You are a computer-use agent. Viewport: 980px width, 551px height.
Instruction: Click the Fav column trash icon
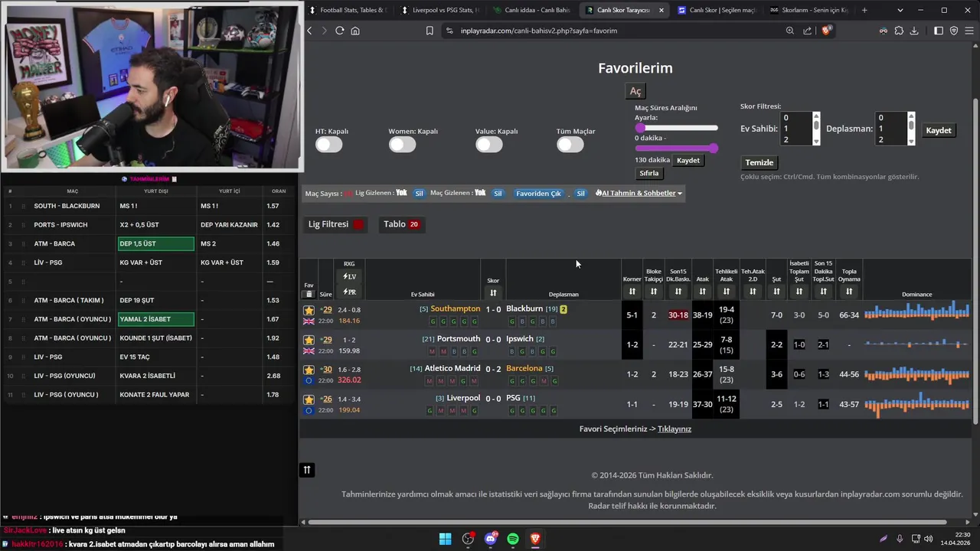[x=309, y=294]
